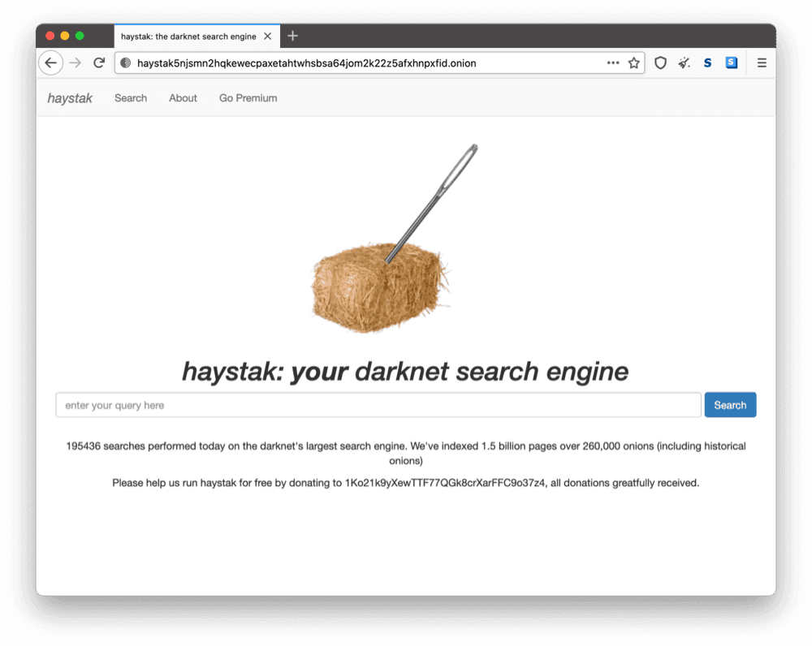Open the page actions ellipsis menu
The image size is (812, 646).
click(613, 62)
